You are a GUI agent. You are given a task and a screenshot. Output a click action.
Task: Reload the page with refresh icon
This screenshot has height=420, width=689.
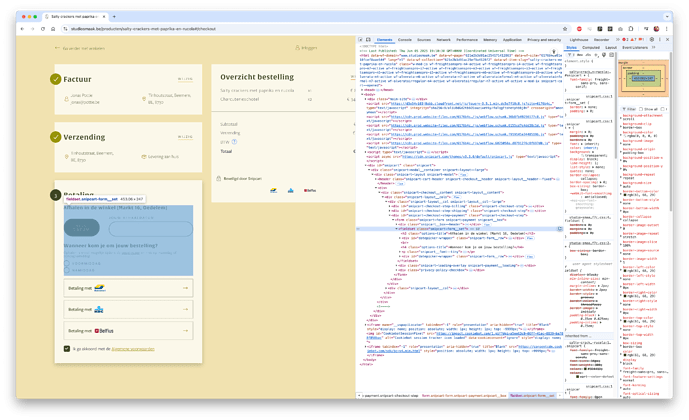point(43,29)
